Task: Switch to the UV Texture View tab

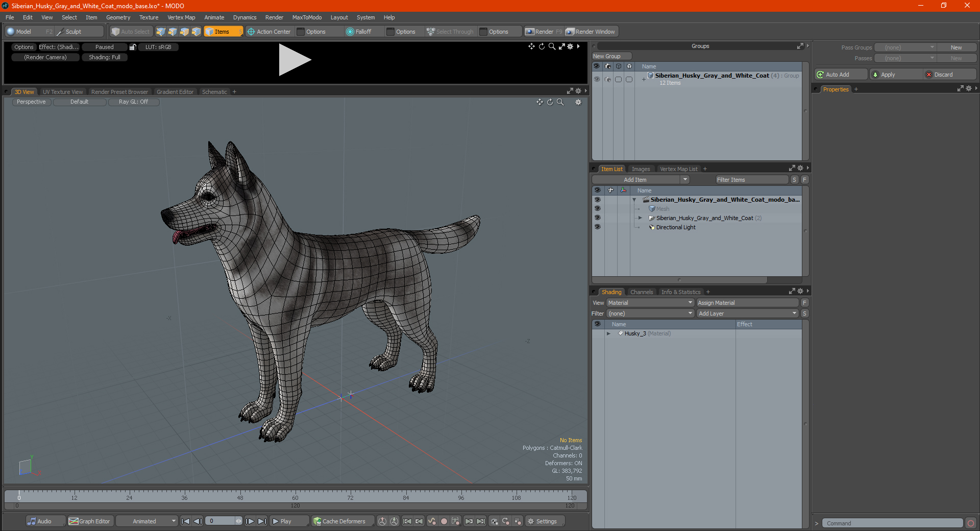Action: point(63,92)
